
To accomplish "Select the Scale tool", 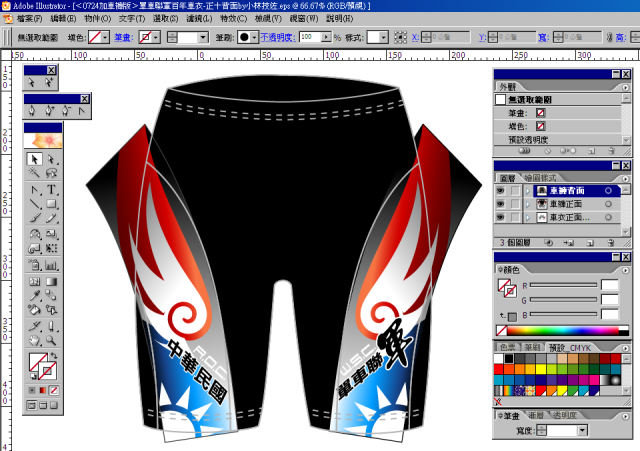I will [x=51, y=234].
